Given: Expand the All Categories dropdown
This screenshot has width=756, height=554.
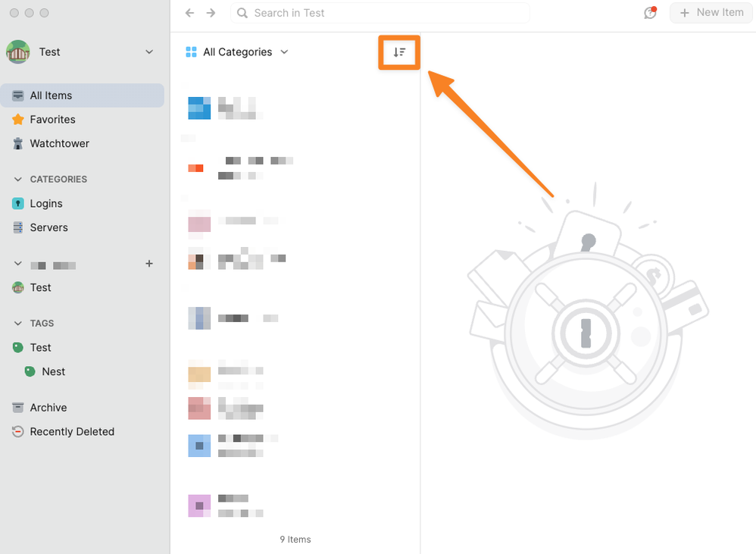Looking at the screenshot, I should pyautogui.click(x=236, y=52).
